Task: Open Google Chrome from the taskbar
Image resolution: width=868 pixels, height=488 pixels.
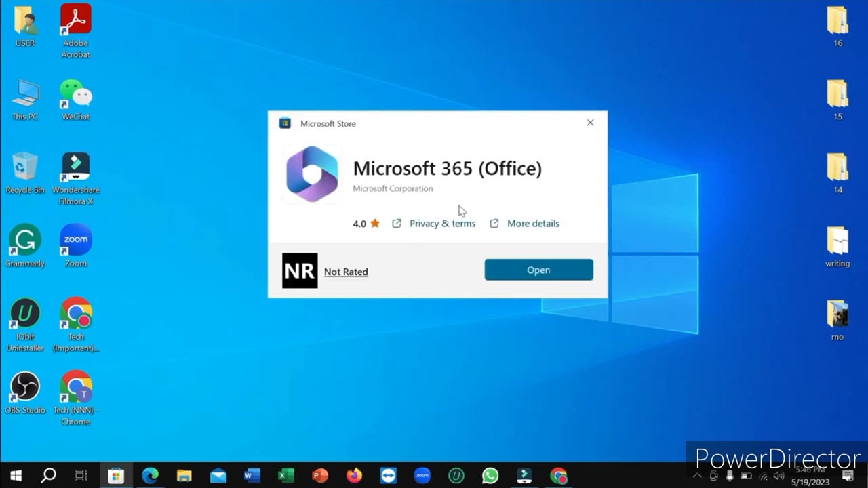Action: tap(558, 476)
